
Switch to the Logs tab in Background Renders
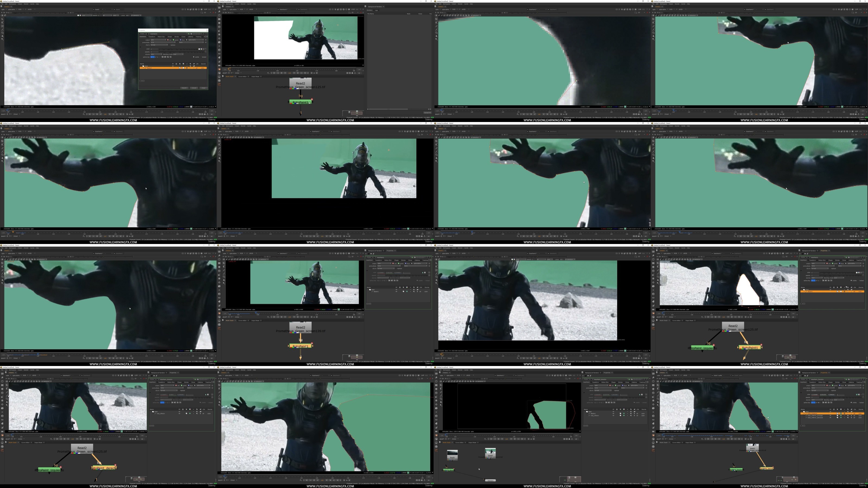click(x=376, y=10)
